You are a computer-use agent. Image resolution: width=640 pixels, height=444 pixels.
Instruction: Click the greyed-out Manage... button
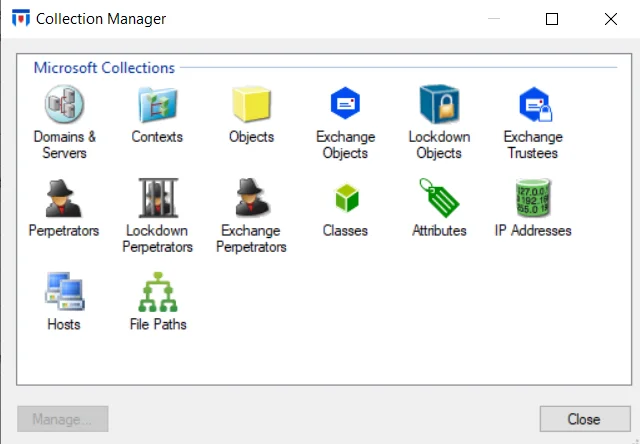point(62,419)
